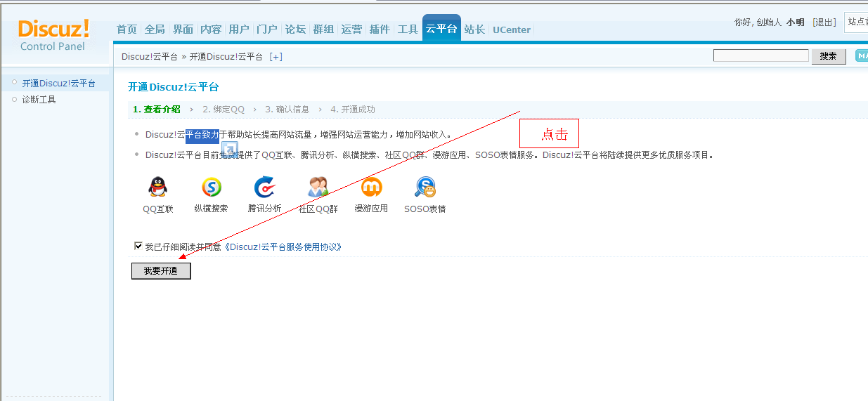
Task: Open the 插件 menu tab
Action: [380, 29]
